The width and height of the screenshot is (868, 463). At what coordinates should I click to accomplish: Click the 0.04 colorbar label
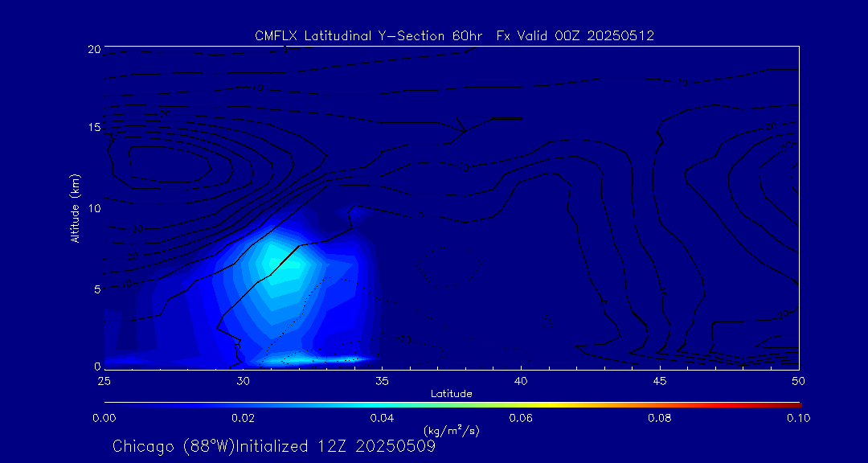click(382, 418)
